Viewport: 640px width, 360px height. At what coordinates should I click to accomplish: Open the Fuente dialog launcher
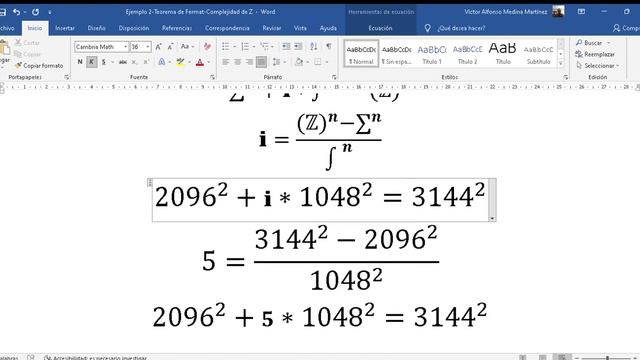pyautogui.click(x=212, y=77)
